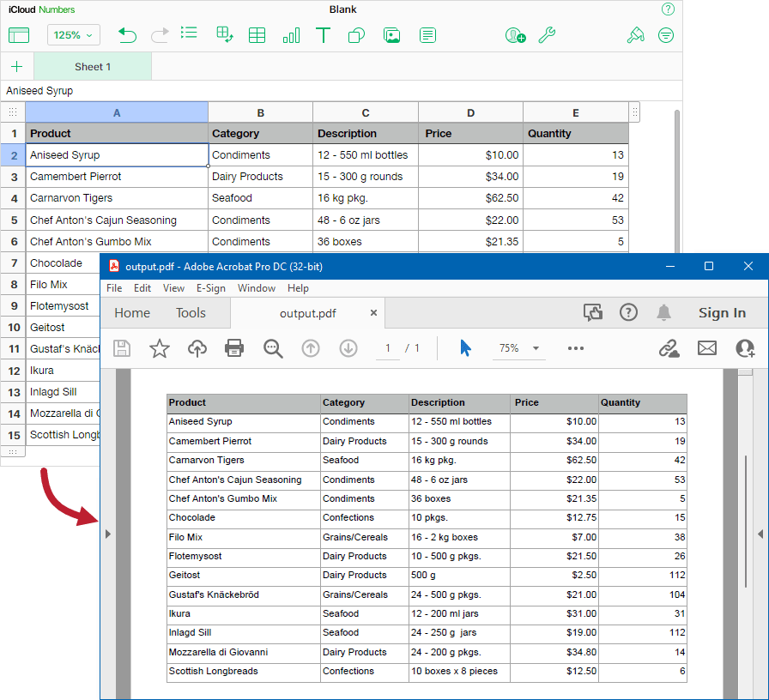The image size is (769, 700).
Task: Toggle the navigation pane arrow in Acrobat
Action: pyautogui.click(x=107, y=534)
